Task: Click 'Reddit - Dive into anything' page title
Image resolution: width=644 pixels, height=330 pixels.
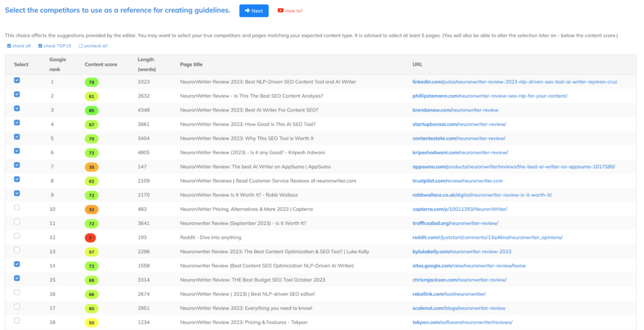Action: point(210,237)
